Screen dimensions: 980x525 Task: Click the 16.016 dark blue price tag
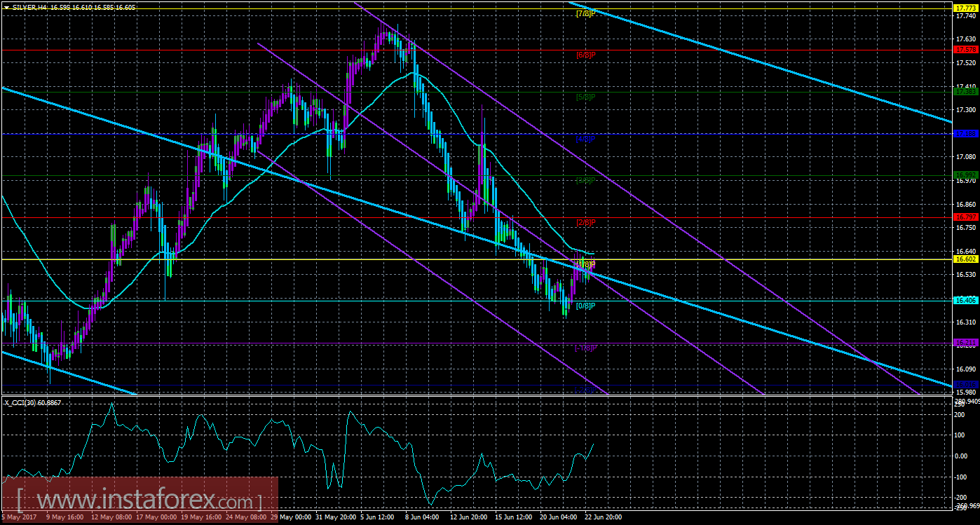(x=965, y=384)
